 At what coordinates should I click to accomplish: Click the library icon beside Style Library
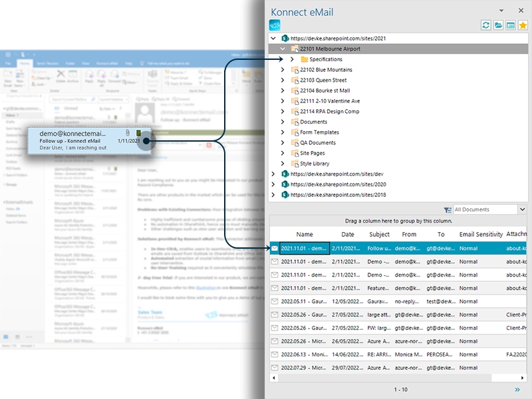pos(295,164)
